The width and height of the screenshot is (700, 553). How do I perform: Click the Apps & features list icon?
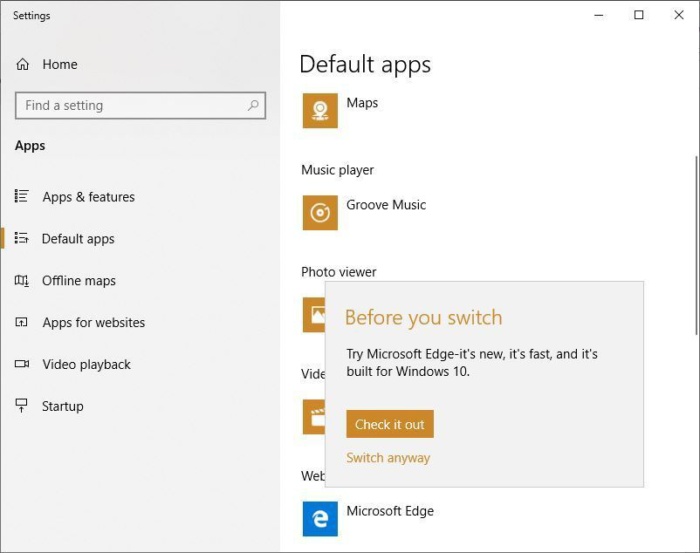[x=21, y=196]
